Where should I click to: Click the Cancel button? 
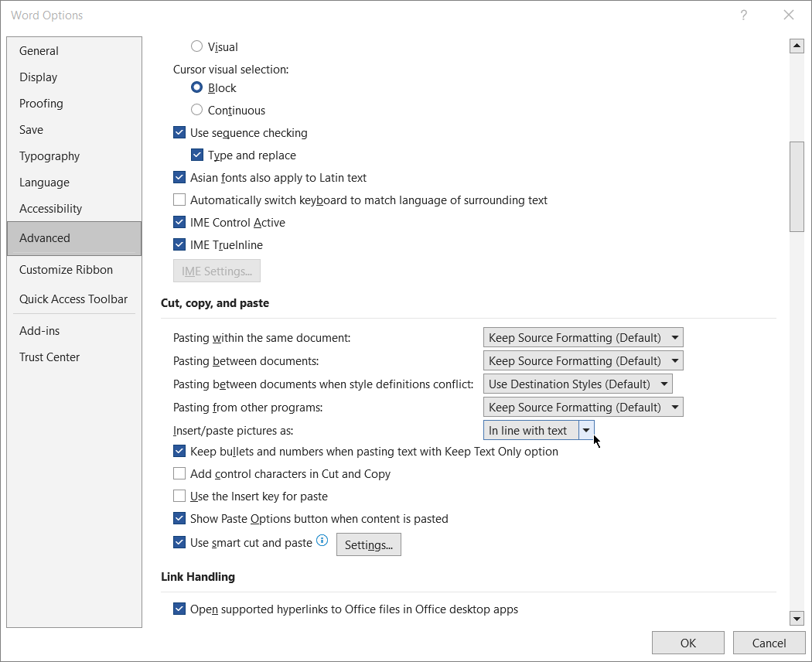tap(769, 643)
